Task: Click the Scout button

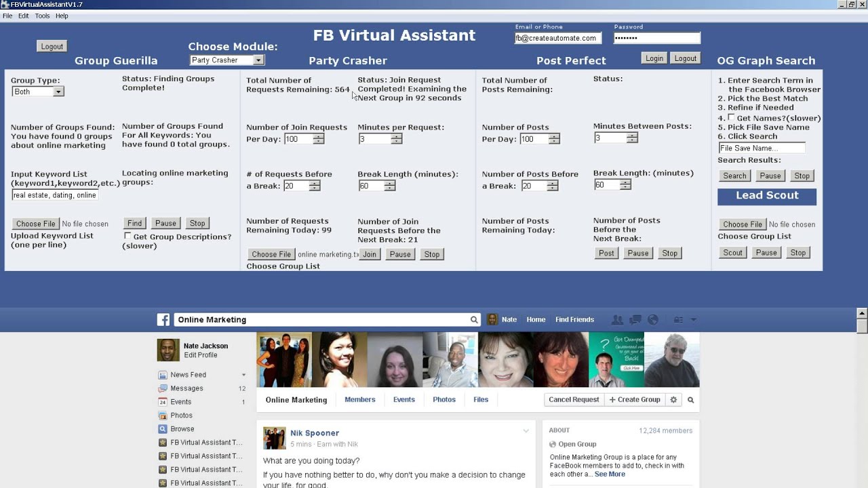Action: point(732,253)
